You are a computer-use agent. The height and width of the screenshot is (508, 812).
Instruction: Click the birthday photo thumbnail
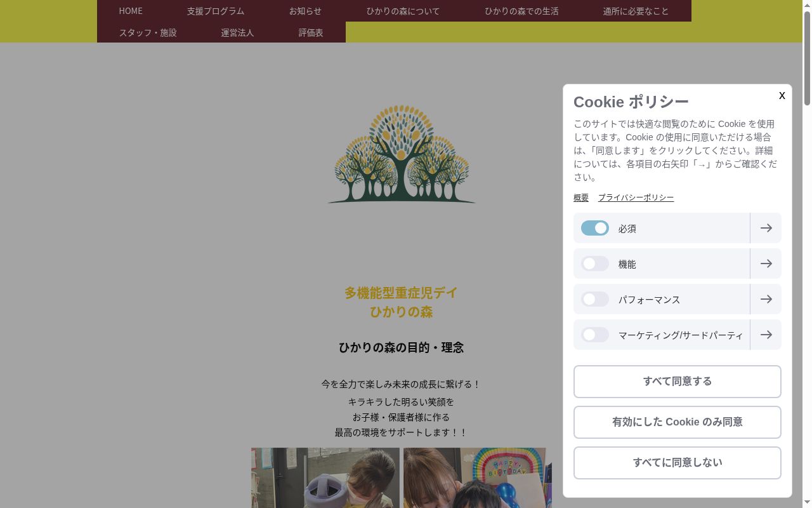coord(478,478)
